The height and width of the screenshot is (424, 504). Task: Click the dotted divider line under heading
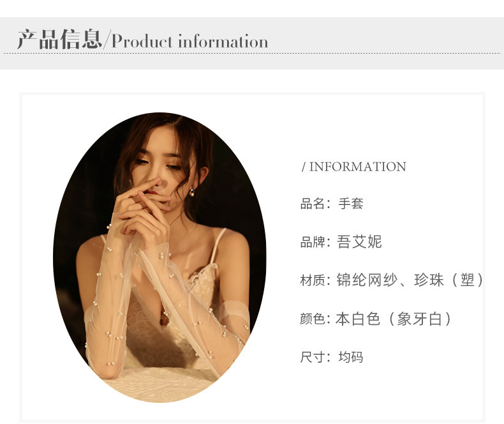click(252, 54)
